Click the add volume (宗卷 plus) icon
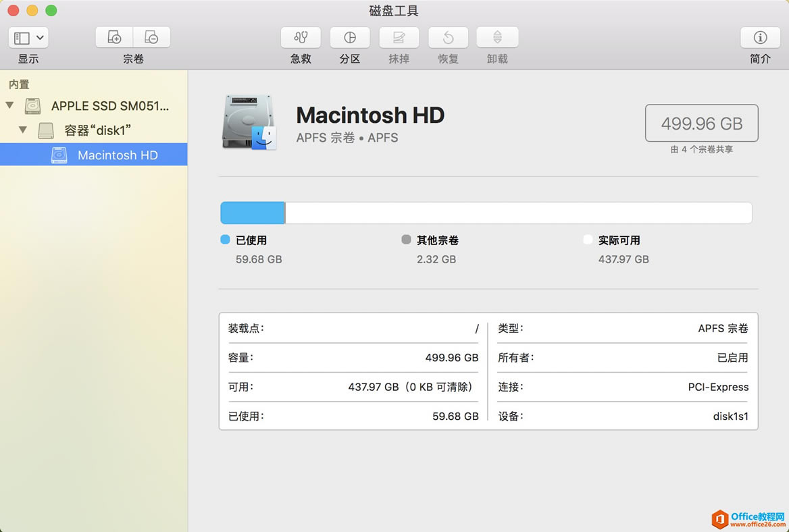 click(x=114, y=37)
